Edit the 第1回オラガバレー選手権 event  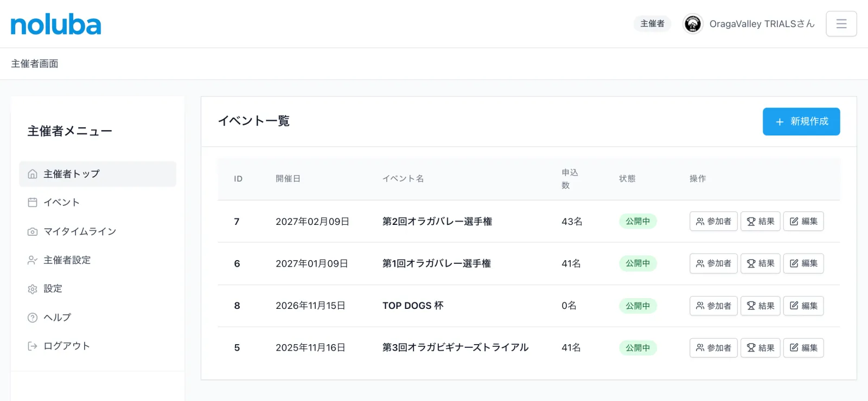pos(803,263)
